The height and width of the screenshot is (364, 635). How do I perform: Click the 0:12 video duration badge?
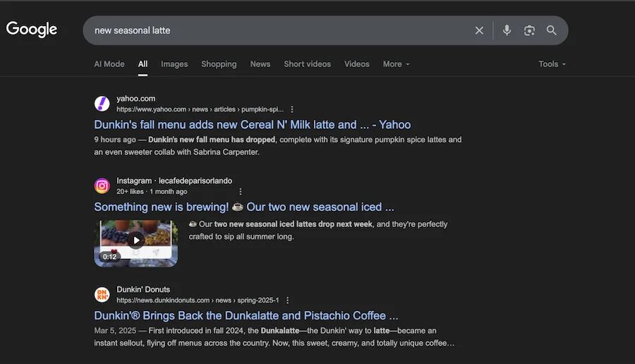point(109,257)
